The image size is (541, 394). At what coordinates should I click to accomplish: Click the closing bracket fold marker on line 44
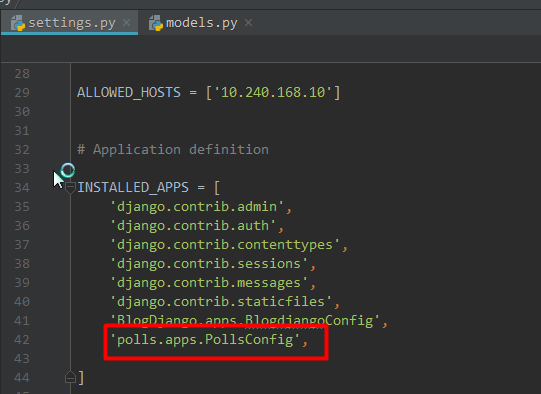click(70, 377)
